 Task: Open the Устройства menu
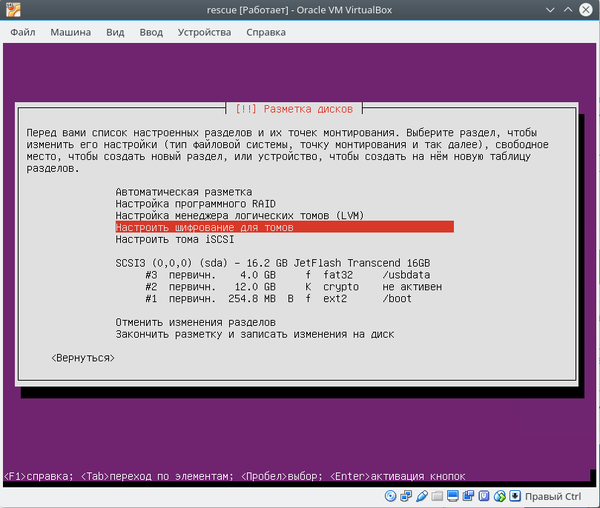click(x=204, y=32)
